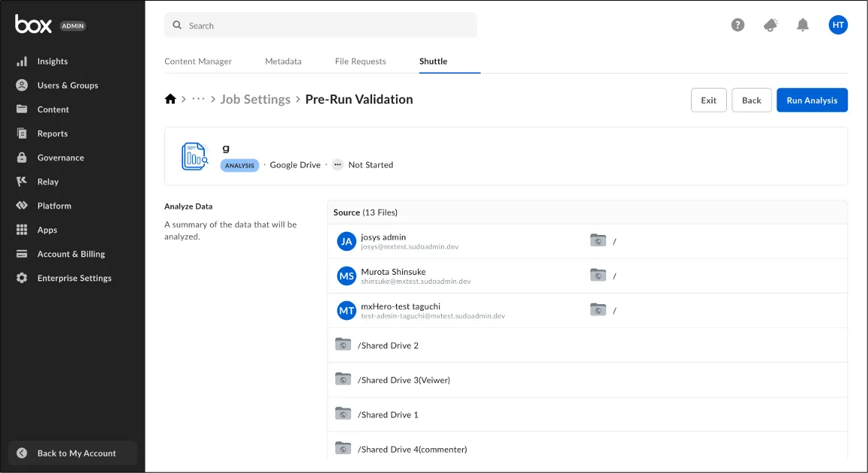The height and width of the screenshot is (473, 868).
Task: Open Insights from the sidebar
Action: pyautogui.click(x=53, y=62)
